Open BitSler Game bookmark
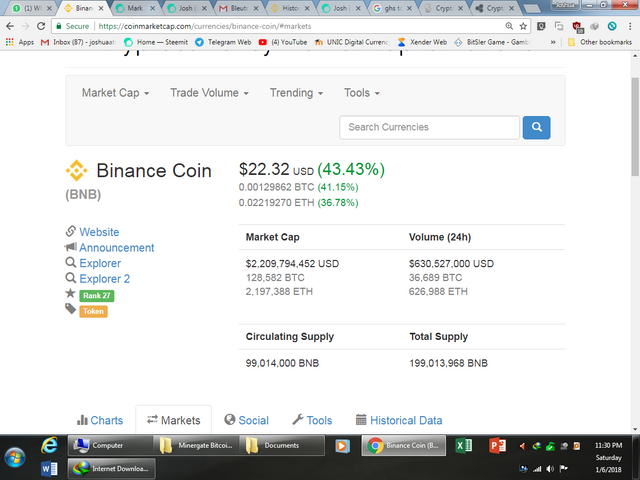Viewport: 640px width, 480px height. tap(491, 42)
